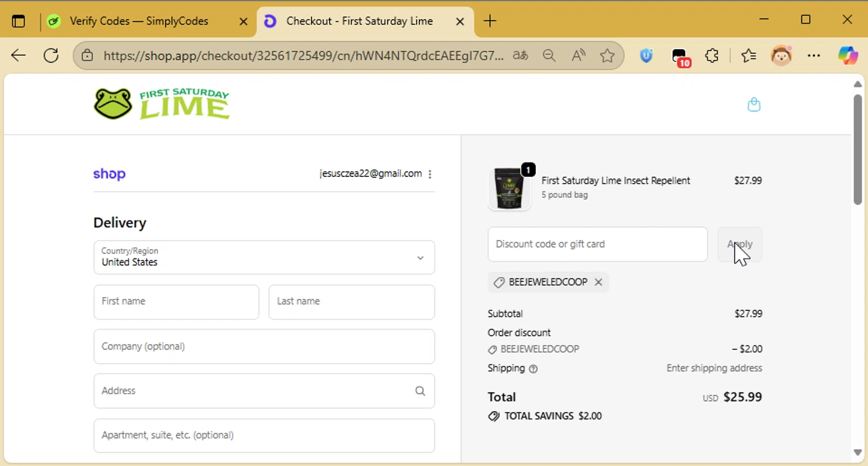The width and height of the screenshot is (868, 466).
Task: View site information lock icon
Action: pyautogui.click(x=87, y=56)
